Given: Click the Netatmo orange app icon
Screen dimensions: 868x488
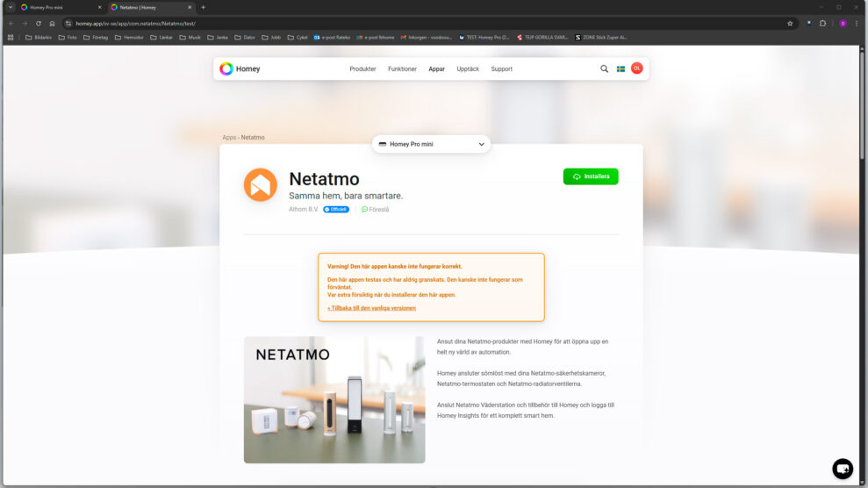Looking at the screenshot, I should click(260, 185).
